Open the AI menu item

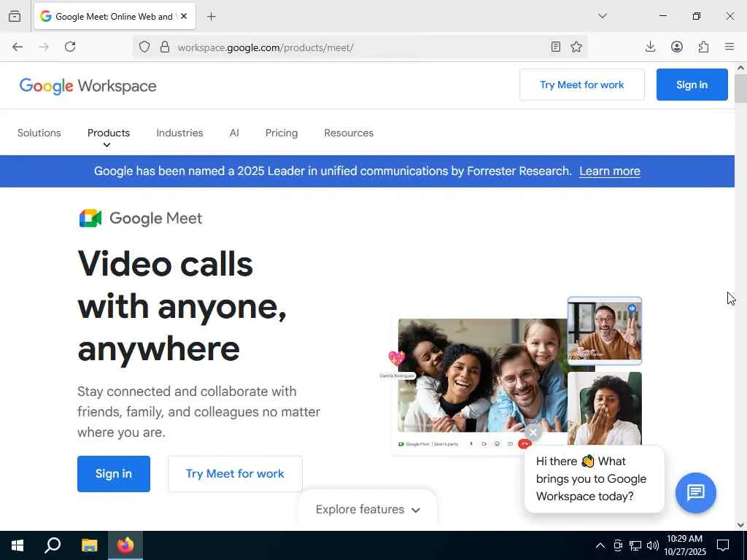click(x=234, y=133)
